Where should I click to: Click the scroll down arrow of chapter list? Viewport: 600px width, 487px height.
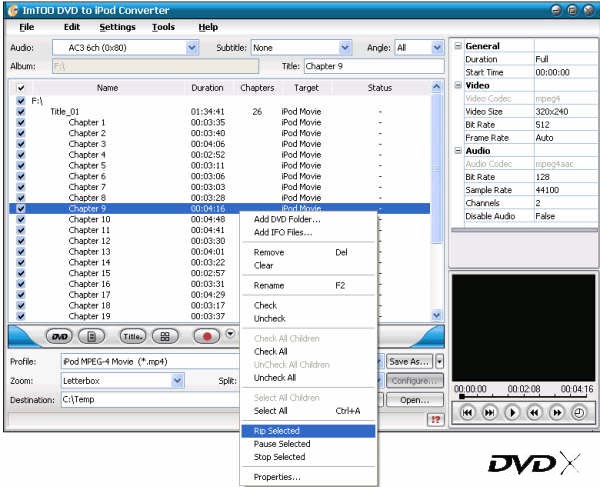pyautogui.click(x=437, y=315)
